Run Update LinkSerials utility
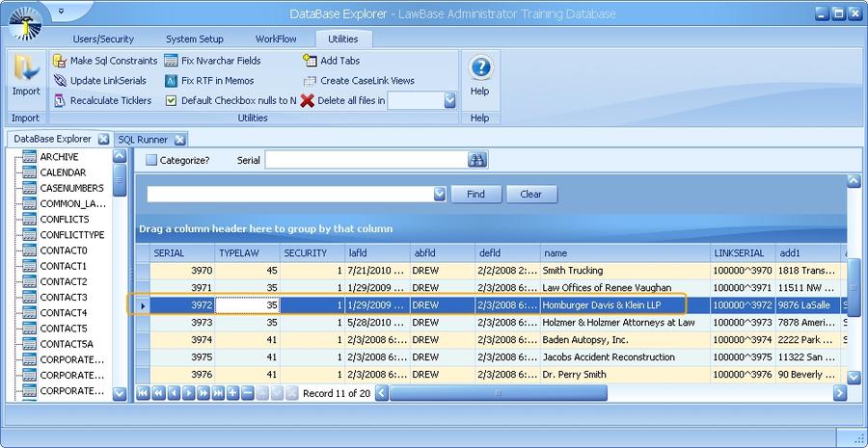868x448 pixels. [x=99, y=81]
